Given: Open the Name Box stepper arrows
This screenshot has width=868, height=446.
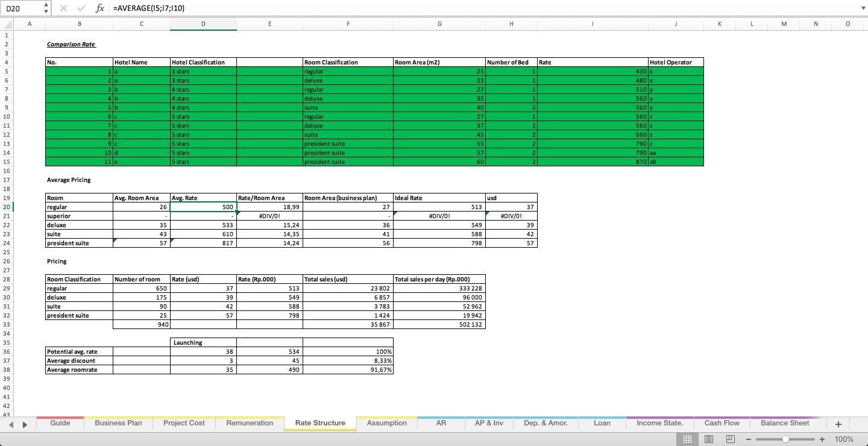Looking at the screenshot, I should [47, 8].
